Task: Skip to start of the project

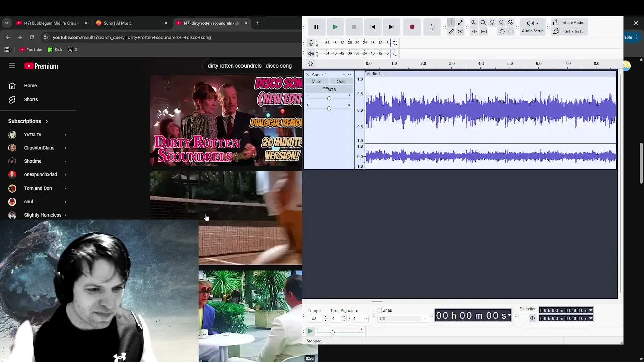Action: pyautogui.click(x=373, y=27)
